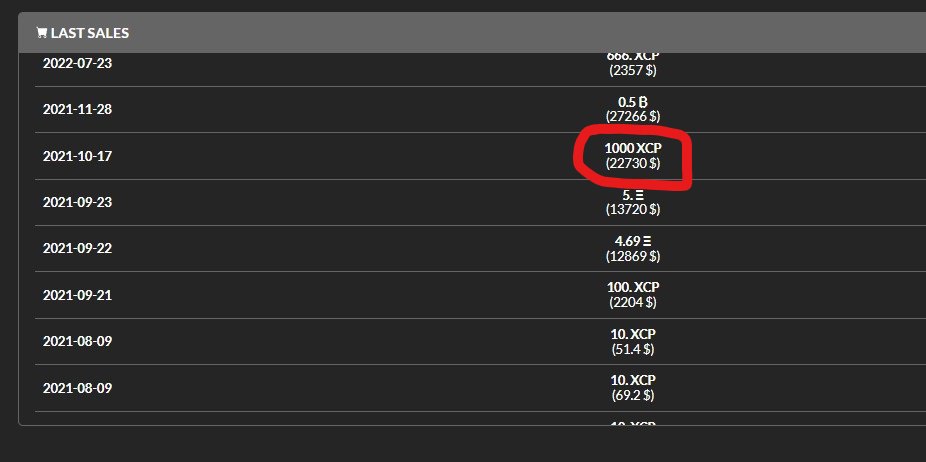
Task: Click the 2021-10-17 sale date
Action: coord(77,156)
